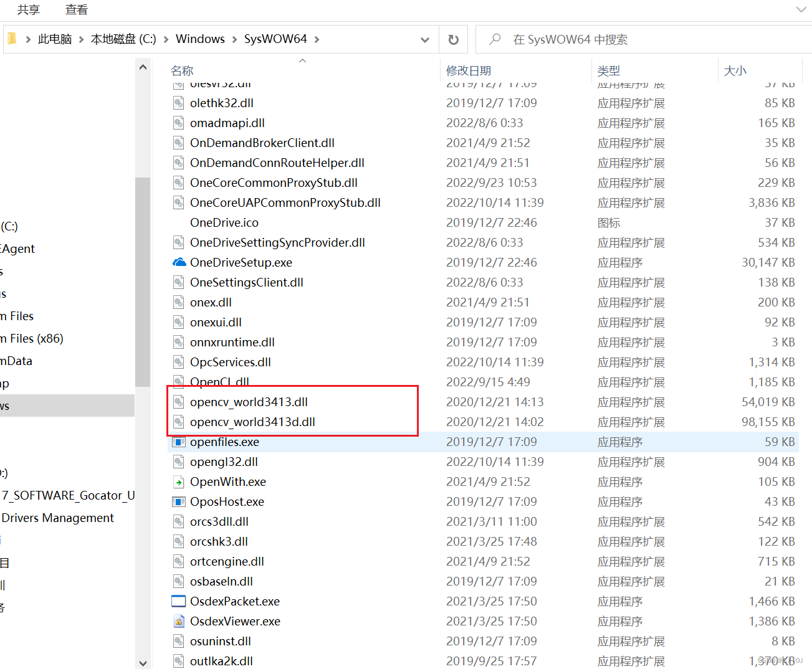Image resolution: width=812 pixels, height=669 pixels.
Task: Go to 此电脑 in breadcrumb
Action: [x=55, y=39]
